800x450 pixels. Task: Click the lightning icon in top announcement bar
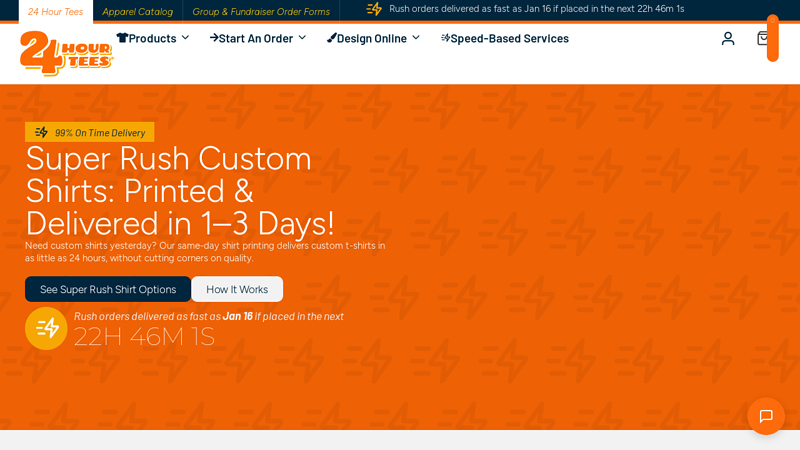pos(374,9)
